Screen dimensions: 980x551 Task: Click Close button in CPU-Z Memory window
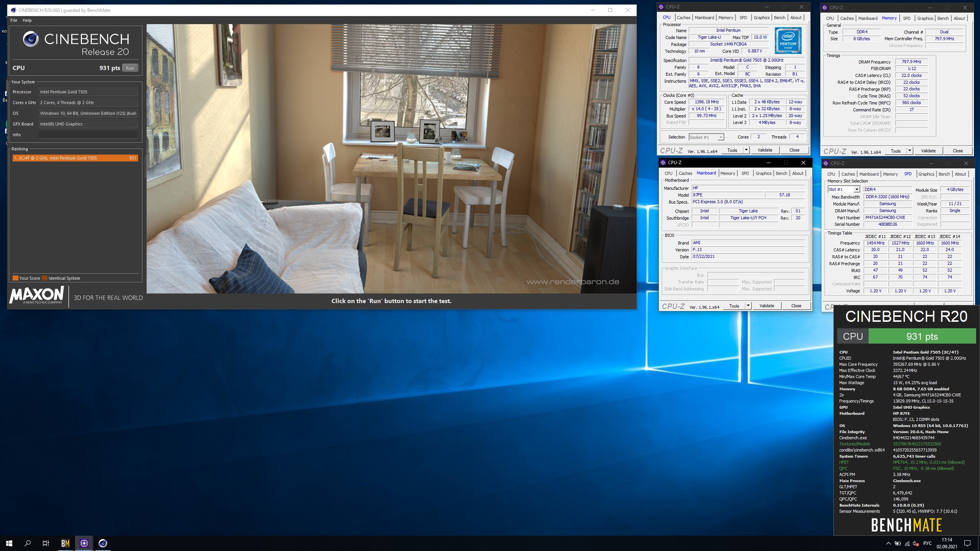tap(958, 151)
